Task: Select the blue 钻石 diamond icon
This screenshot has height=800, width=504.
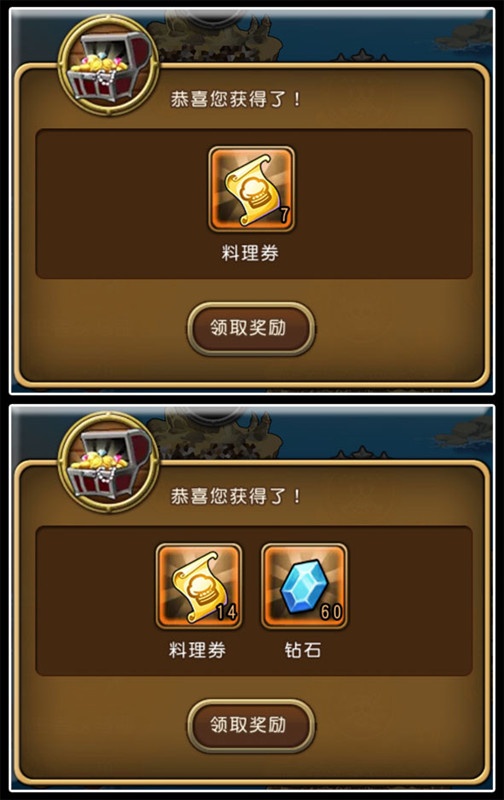Action: pyautogui.click(x=304, y=586)
